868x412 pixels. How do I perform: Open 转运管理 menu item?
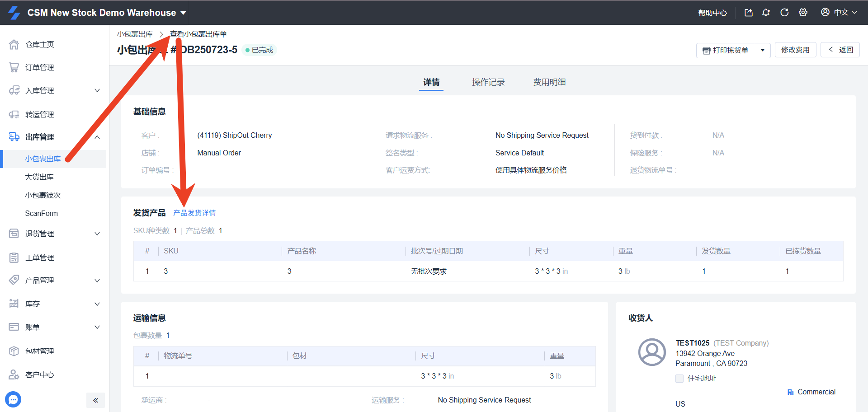40,114
